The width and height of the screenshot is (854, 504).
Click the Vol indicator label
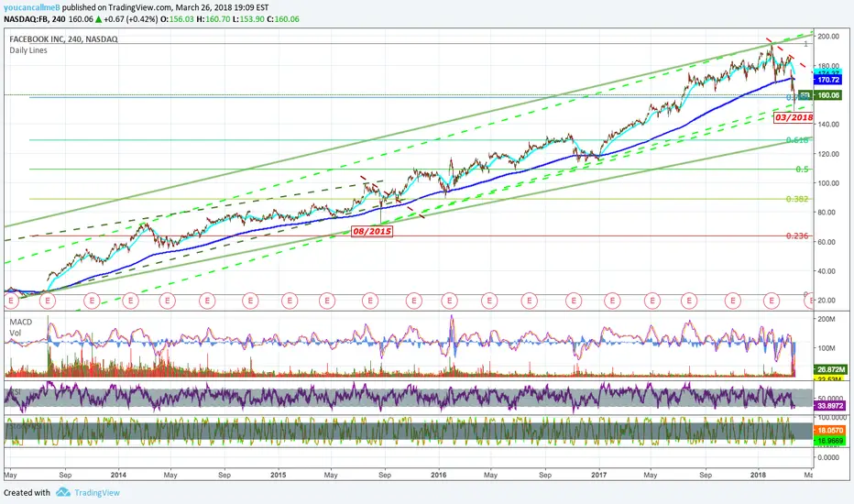(16, 333)
